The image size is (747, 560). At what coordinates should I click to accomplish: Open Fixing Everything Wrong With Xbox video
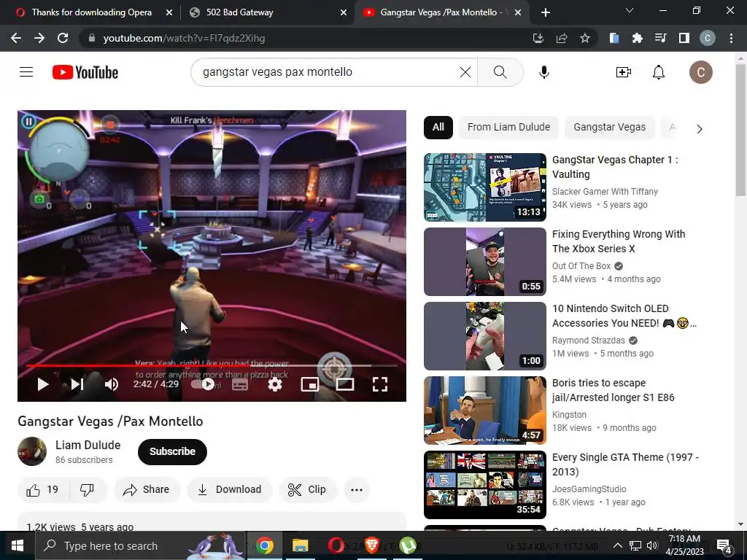[x=485, y=262]
